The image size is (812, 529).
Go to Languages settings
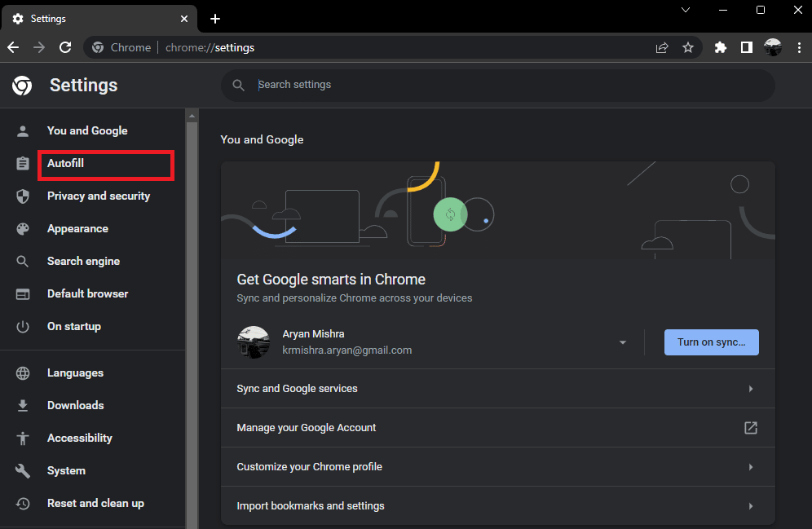tap(75, 373)
